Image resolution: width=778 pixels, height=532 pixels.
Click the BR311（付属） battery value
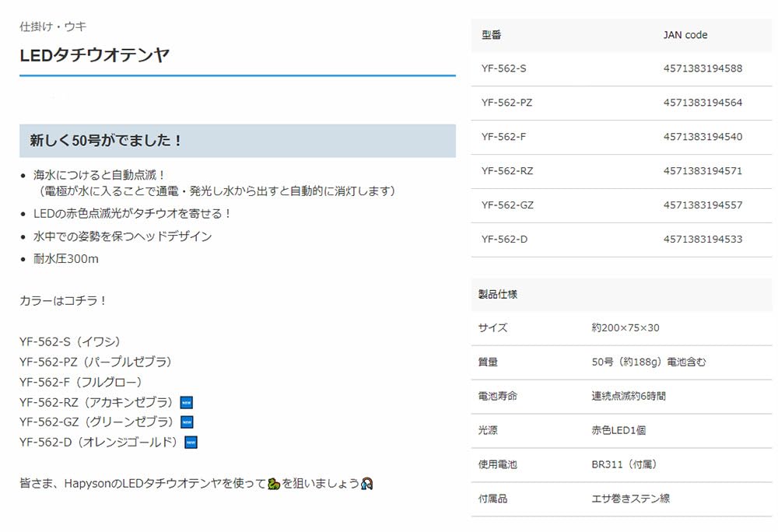pyautogui.click(x=624, y=465)
